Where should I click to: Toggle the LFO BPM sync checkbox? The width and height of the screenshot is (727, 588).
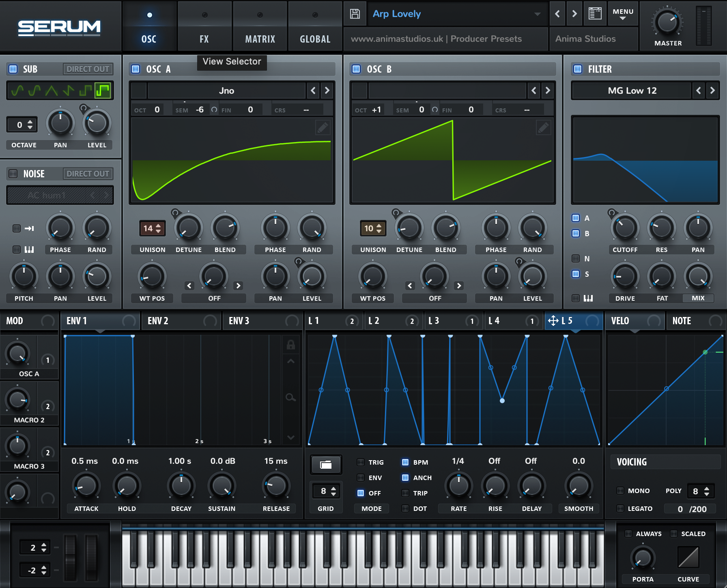[405, 462]
